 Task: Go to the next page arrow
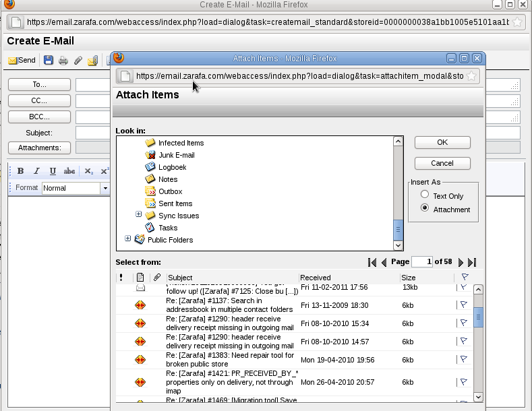pos(461,262)
